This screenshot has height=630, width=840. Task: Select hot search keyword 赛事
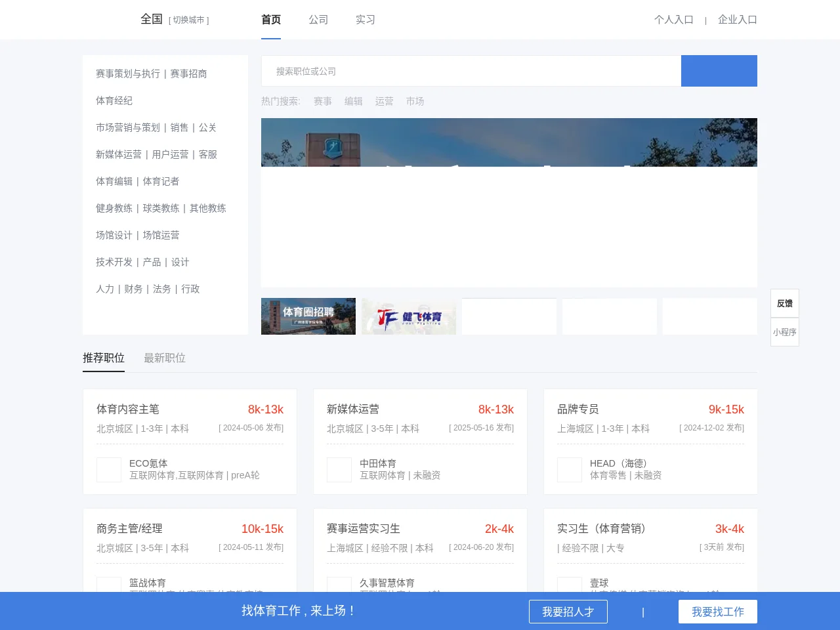click(x=323, y=101)
